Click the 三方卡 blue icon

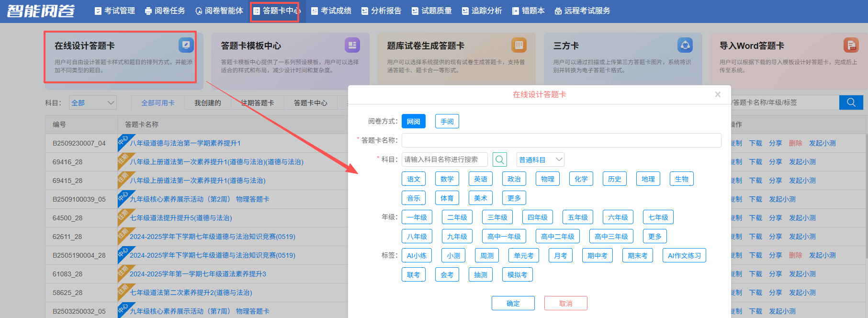(685, 45)
